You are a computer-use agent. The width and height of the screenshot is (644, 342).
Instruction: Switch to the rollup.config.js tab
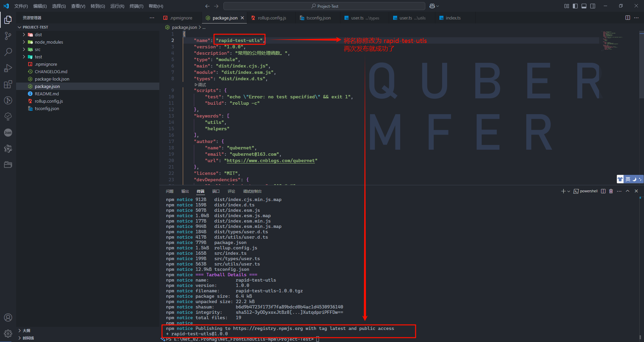point(272,18)
